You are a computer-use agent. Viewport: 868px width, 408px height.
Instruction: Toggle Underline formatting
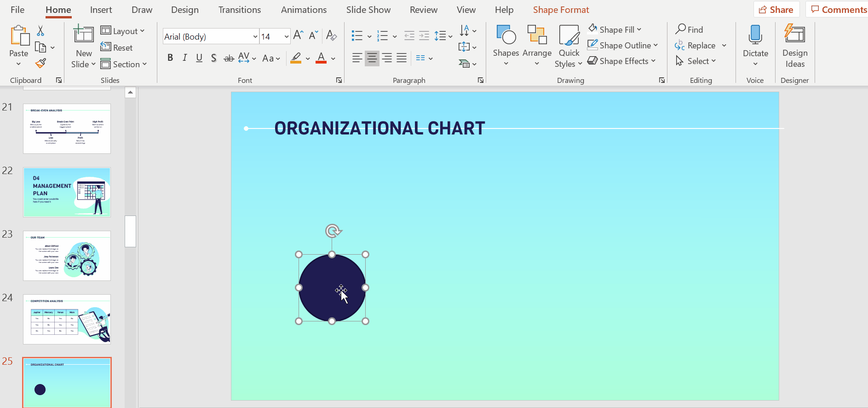point(199,58)
